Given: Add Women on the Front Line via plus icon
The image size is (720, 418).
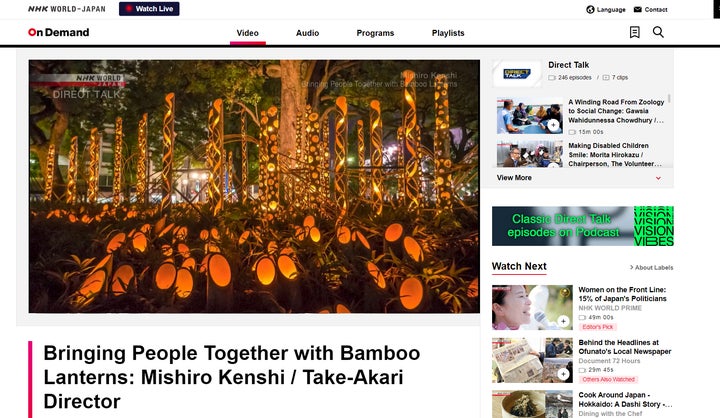Looking at the screenshot, I should [x=563, y=321].
